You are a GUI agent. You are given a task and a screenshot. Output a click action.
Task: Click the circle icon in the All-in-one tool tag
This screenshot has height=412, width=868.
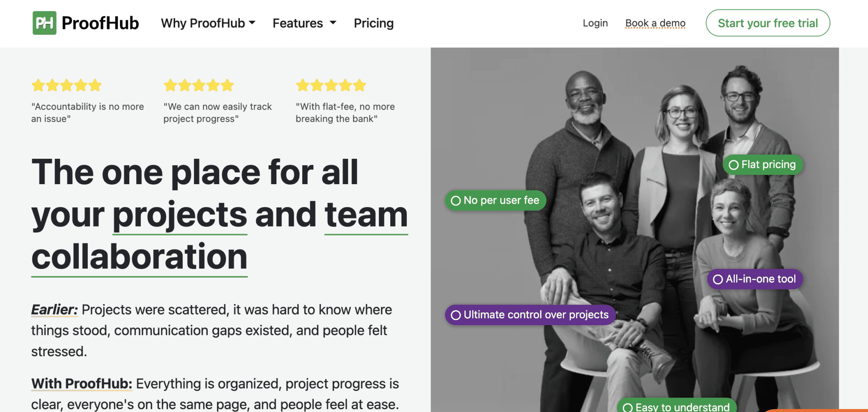pyautogui.click(x=718, y=279)
